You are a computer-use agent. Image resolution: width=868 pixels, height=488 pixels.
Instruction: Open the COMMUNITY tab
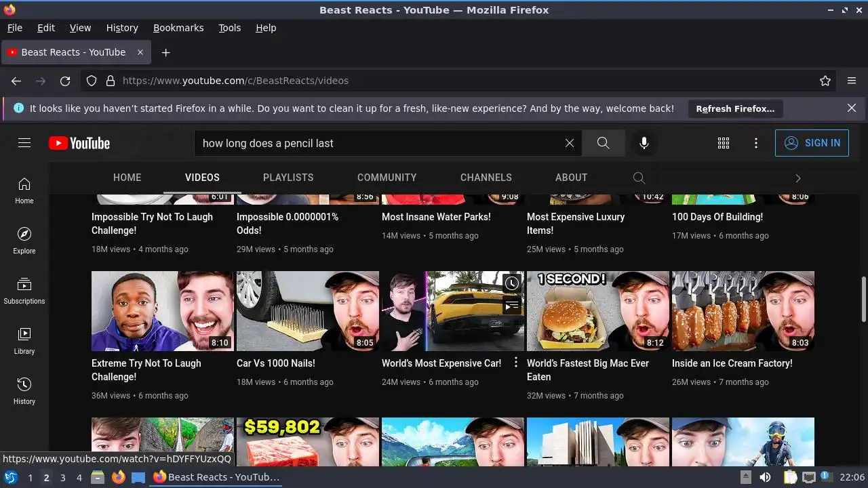387,178
